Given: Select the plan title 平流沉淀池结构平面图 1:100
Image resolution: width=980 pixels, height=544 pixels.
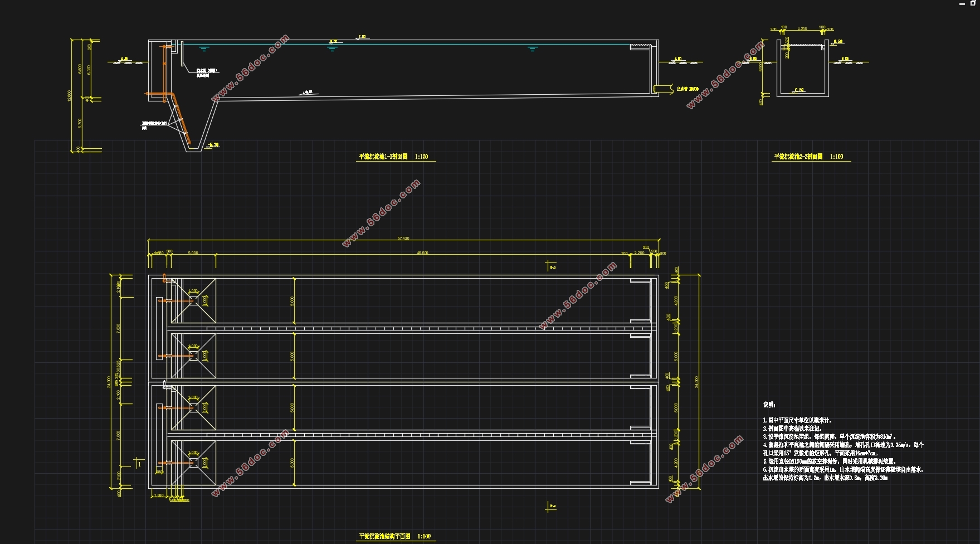Looking at the screenshot, I should tap(394, 536).
